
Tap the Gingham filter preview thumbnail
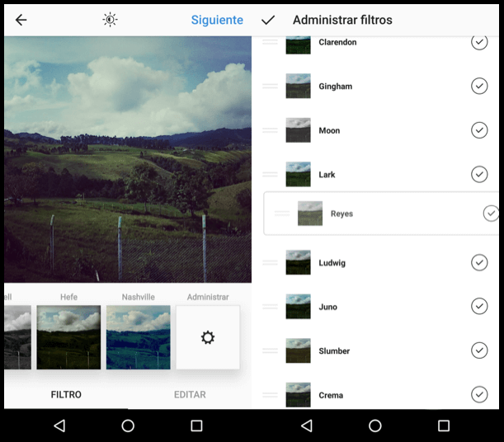(x=299, y=86)
